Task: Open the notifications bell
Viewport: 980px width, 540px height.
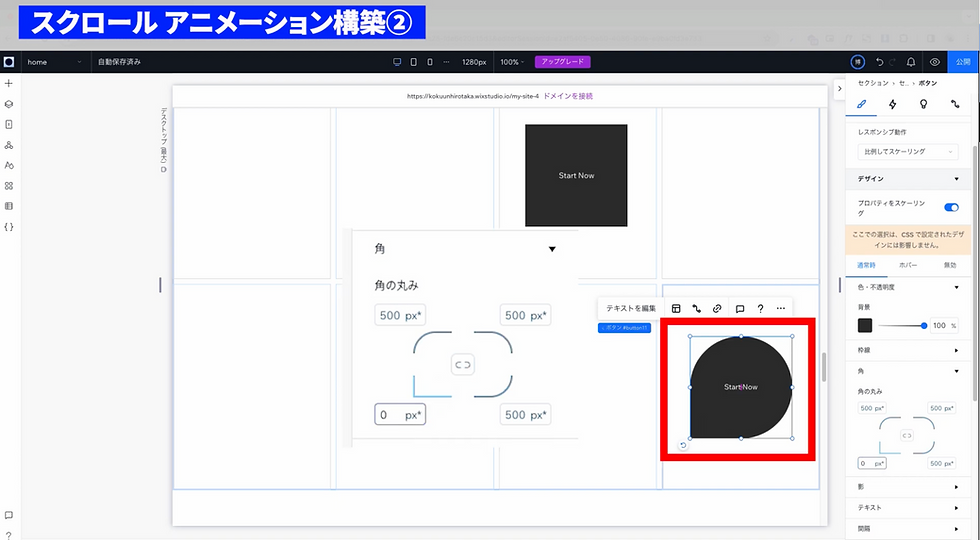Action: coord(911,62)
